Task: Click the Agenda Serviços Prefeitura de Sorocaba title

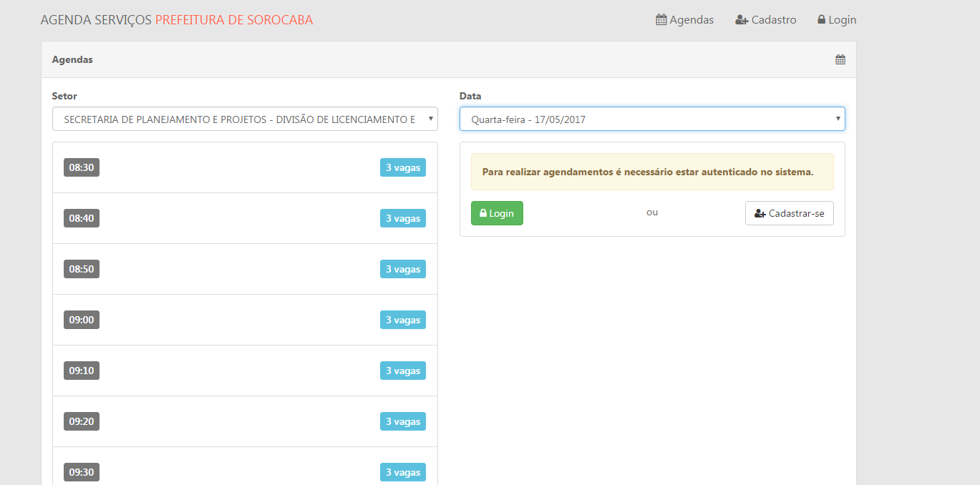Action: point(177,20)
